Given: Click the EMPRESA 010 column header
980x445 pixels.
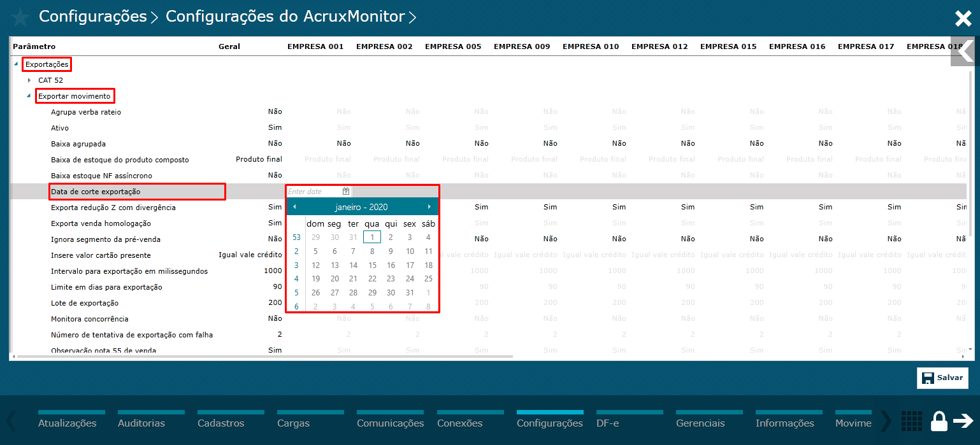Looking at the screenshot, I should tap(591, 46).
